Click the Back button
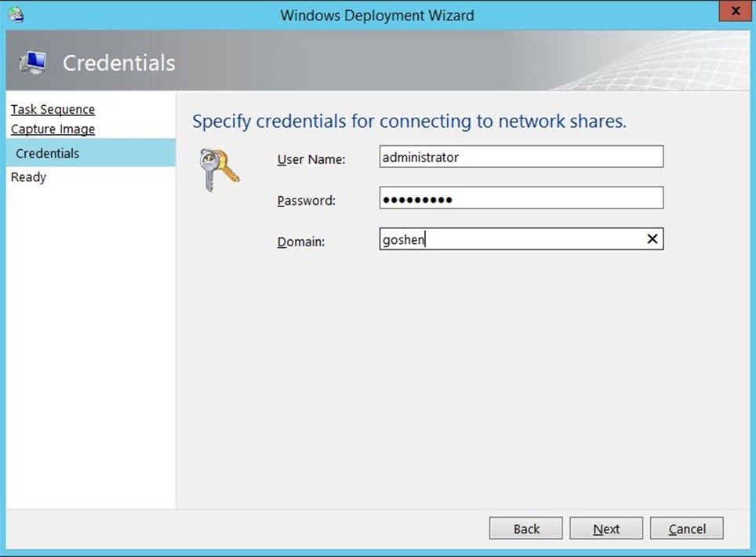Image resolution: width=756 pixels, height=557 pixels. 526,529
